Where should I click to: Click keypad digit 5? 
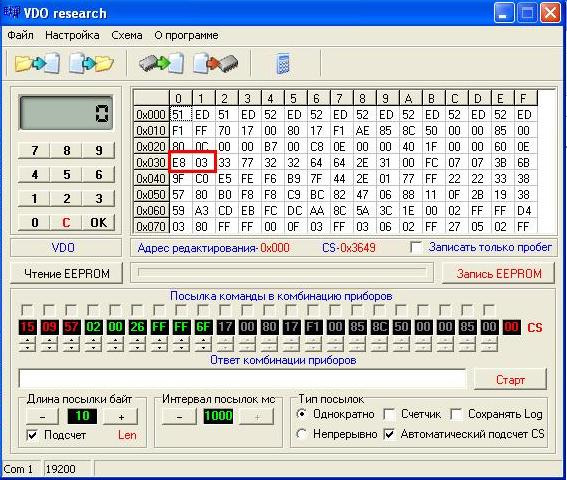(67, 175)
